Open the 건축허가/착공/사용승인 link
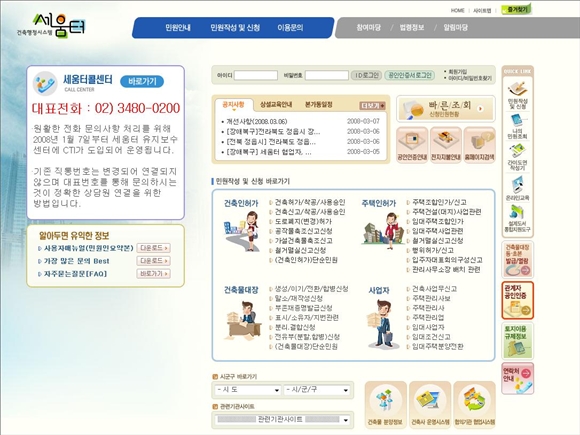The width and height of the screenshot is (580, 435). [x=310, y=202]
